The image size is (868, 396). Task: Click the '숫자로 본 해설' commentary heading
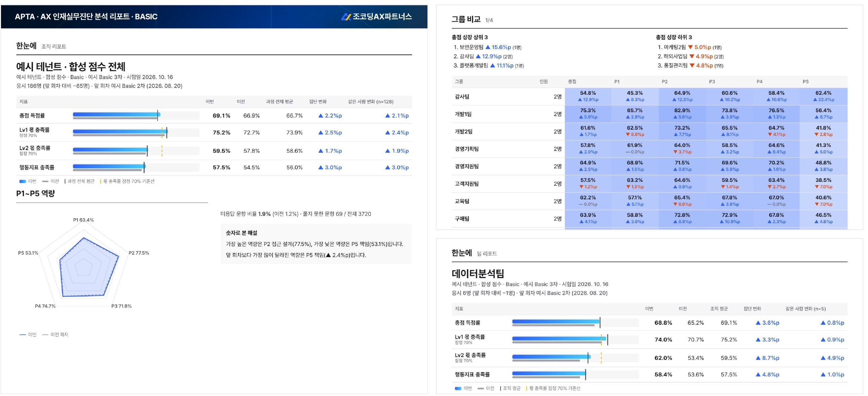(x=241, y=233)
